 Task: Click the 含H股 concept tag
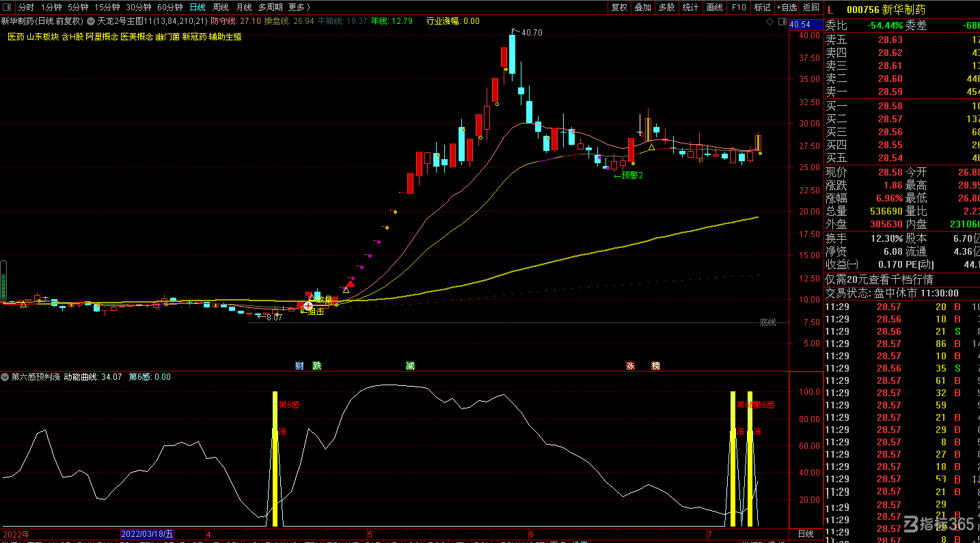tap(72, 37)
